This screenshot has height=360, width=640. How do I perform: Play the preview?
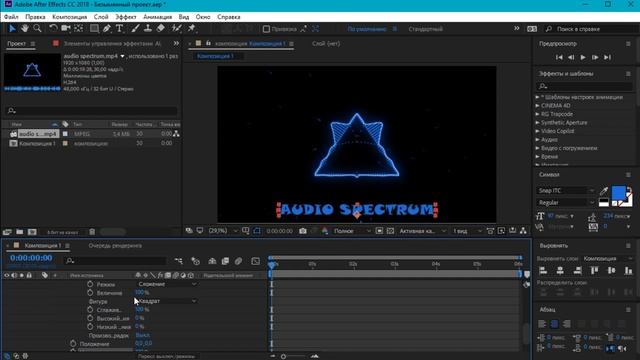click(x=583, y=58)
